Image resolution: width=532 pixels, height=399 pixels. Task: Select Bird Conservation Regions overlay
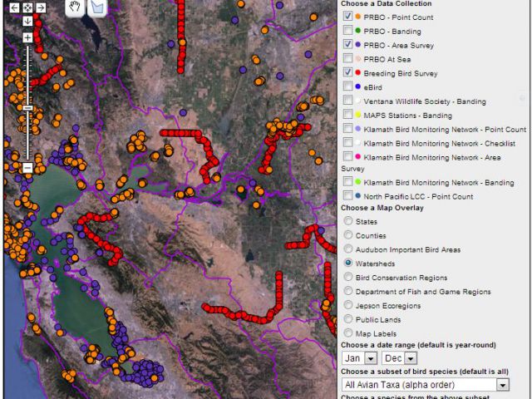click(347, 277)
